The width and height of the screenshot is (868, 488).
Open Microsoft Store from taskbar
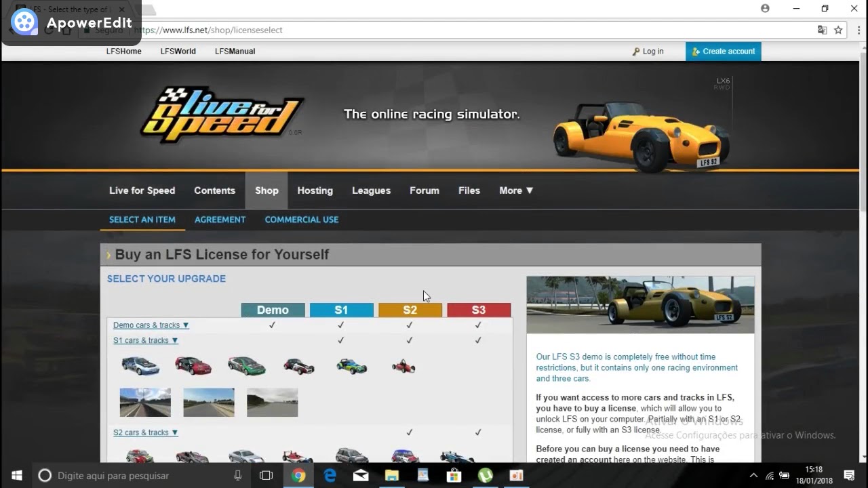tap(454, 476)
